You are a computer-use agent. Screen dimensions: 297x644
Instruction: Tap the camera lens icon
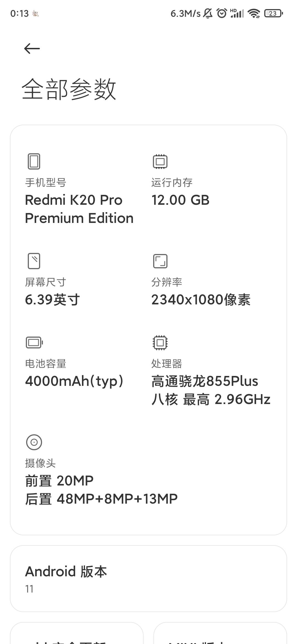click(x=34, y=442)
